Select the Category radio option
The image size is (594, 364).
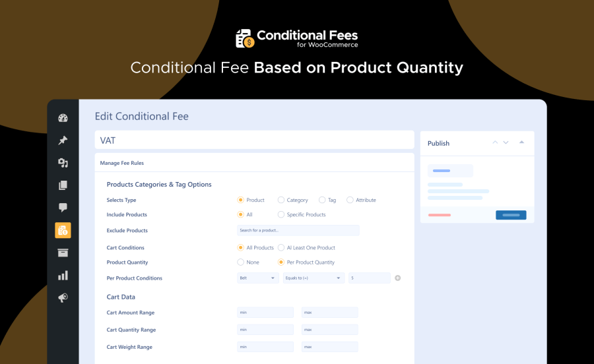coord(281,200)
